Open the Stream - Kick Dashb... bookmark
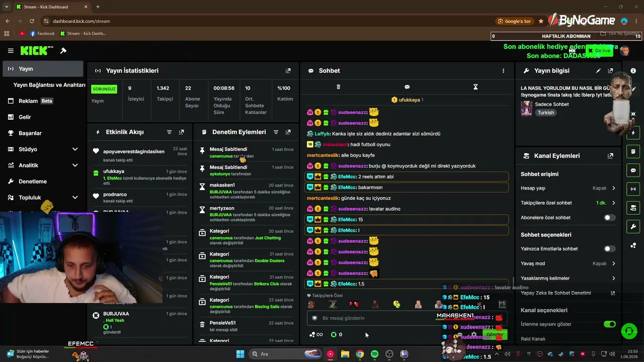644x362 pixels. click(83, 34)
